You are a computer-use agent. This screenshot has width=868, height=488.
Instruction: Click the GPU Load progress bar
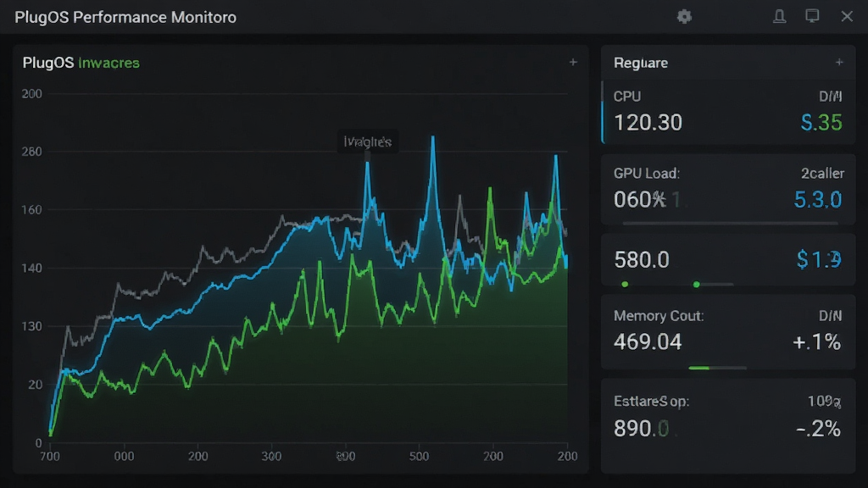(730, 223)
